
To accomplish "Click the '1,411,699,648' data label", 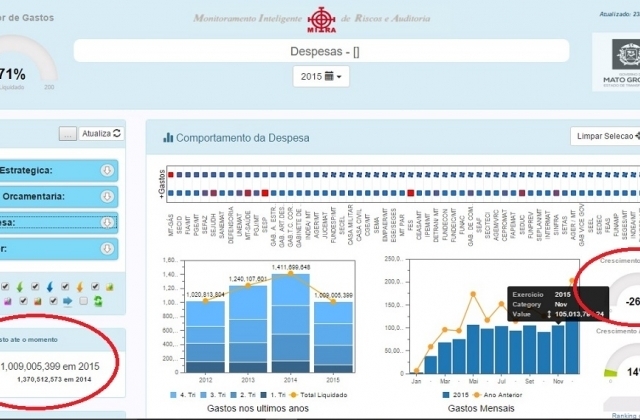I will 291,267.
